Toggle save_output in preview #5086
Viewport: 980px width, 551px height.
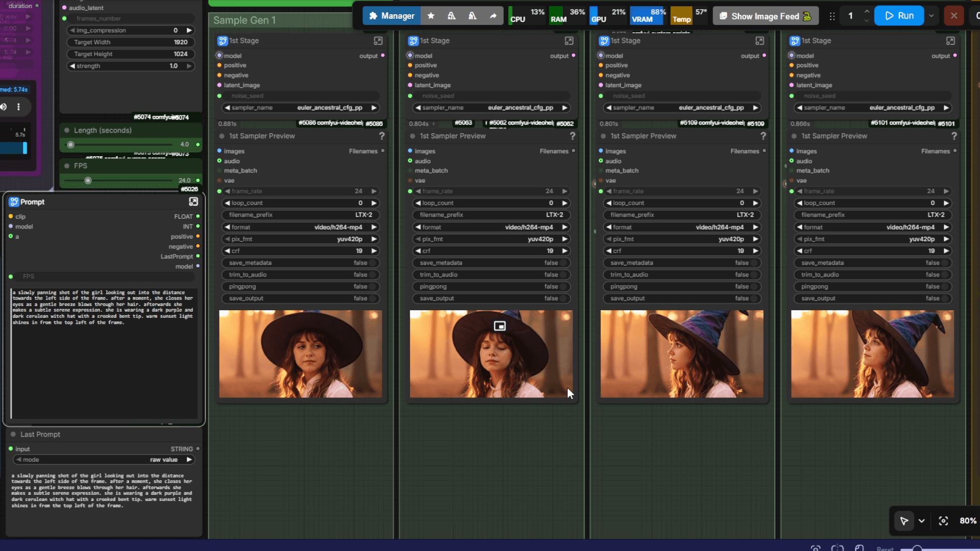click(x=302, y=298)
